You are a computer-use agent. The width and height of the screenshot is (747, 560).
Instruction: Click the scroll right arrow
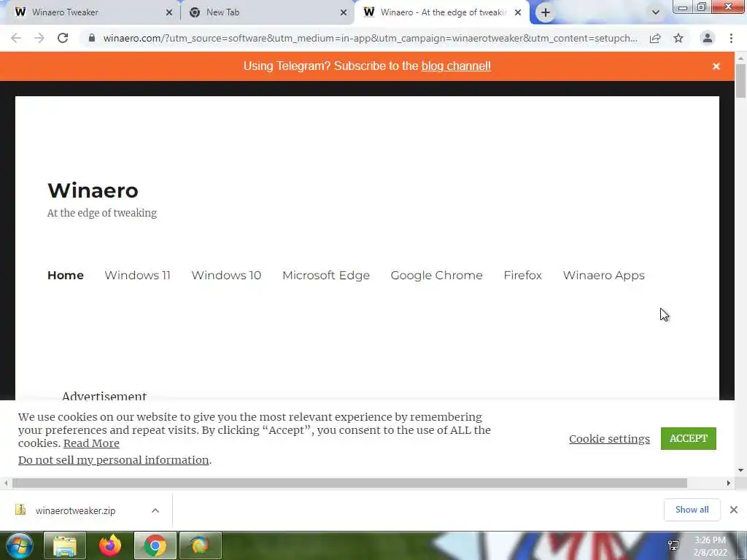click(x=729, y=483)
